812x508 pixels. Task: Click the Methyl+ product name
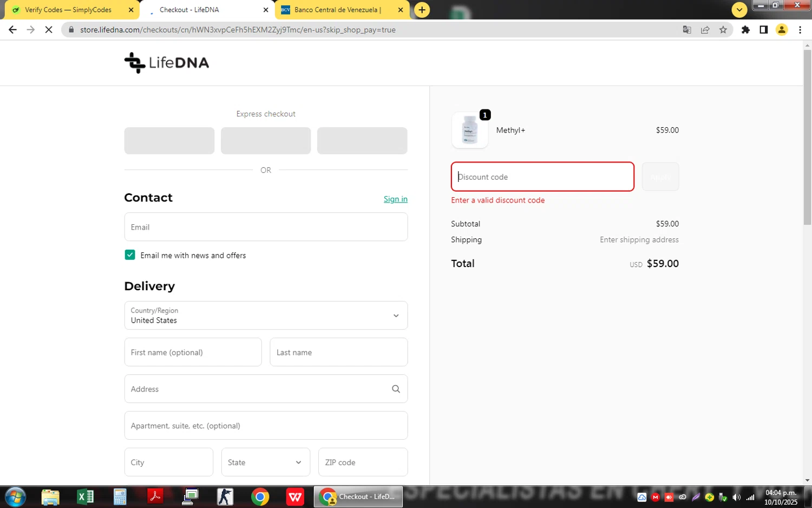click(x=510, y=130)
